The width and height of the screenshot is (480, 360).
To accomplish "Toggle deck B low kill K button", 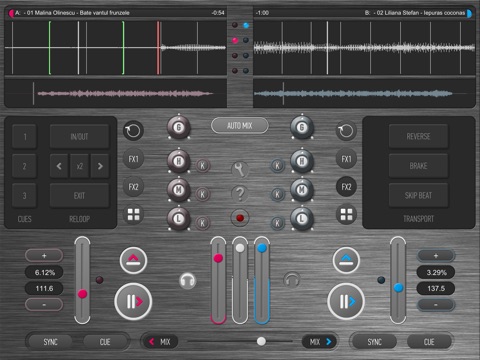I will click(x=277, y=223).
